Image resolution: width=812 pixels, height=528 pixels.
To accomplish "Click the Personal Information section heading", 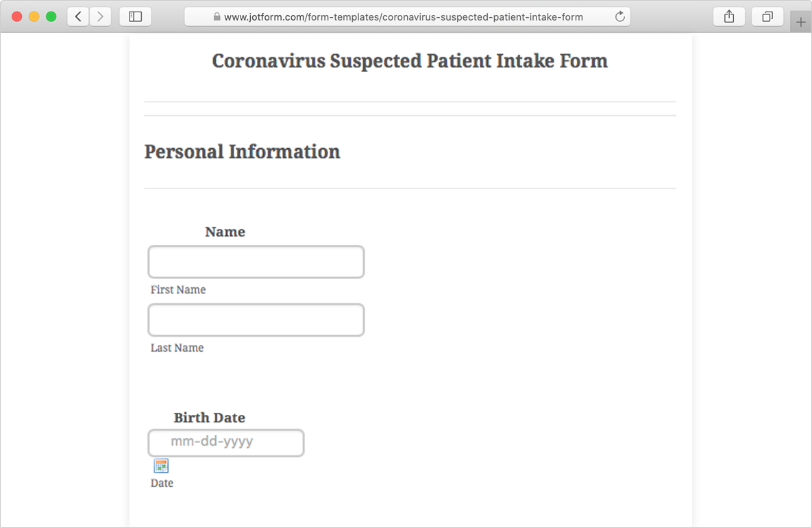I will [242, 152].
